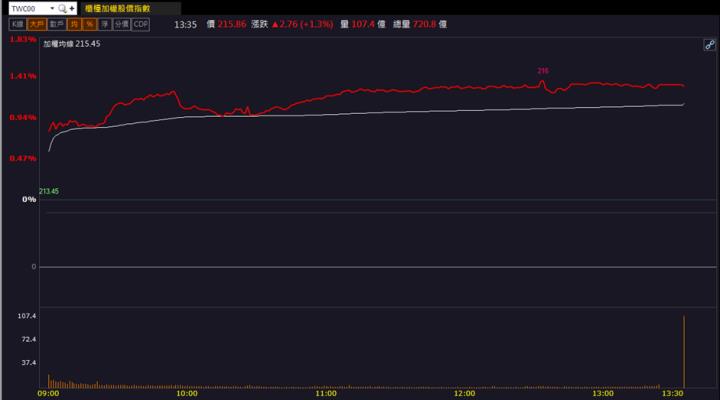
Task: Click the 13:00 time axis label
Action: [602, 394]
